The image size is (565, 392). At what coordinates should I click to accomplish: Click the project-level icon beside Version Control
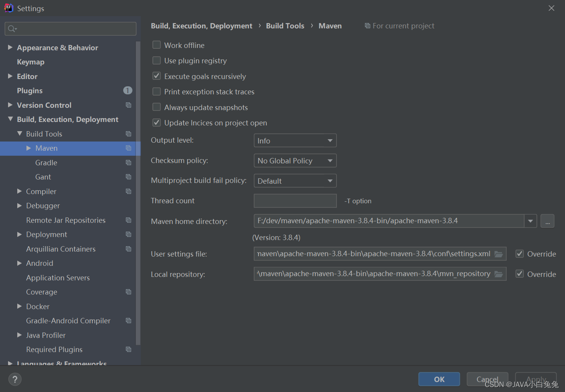click(129, 105)
